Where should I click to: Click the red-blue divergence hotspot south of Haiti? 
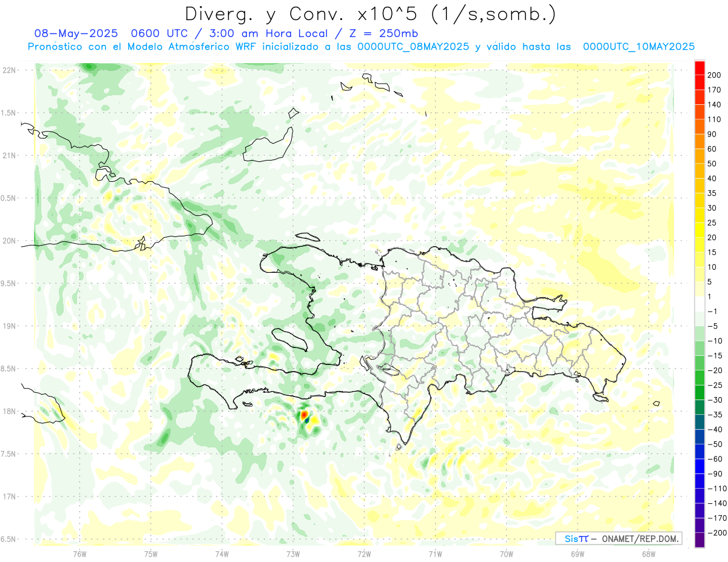point(305,416)
